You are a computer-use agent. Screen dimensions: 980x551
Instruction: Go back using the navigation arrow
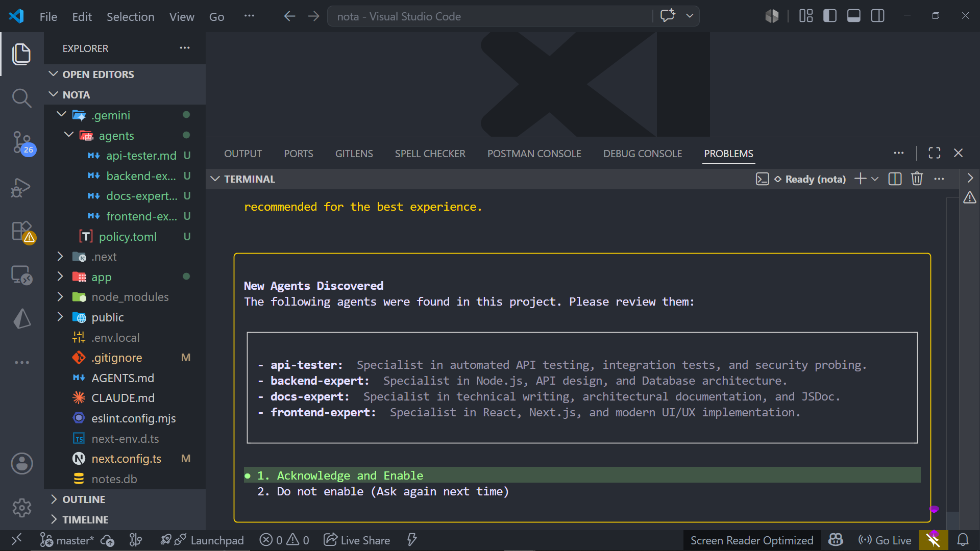289,16
